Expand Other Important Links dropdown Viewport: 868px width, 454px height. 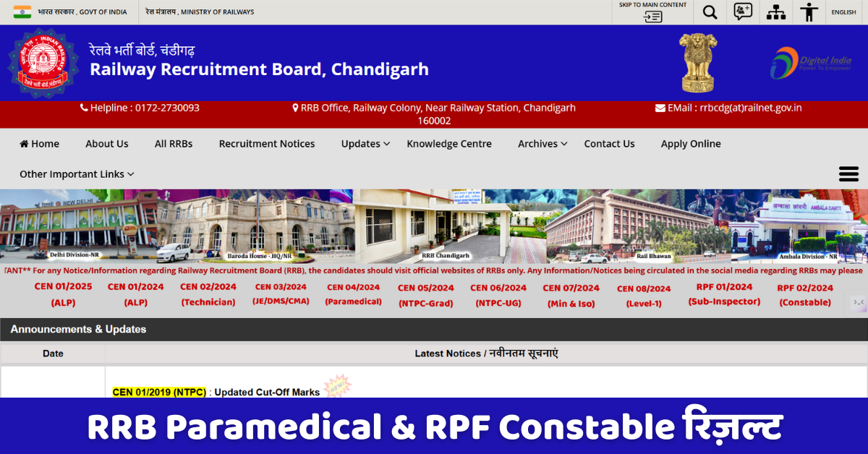pyautogui.click(x=77, y=174)
